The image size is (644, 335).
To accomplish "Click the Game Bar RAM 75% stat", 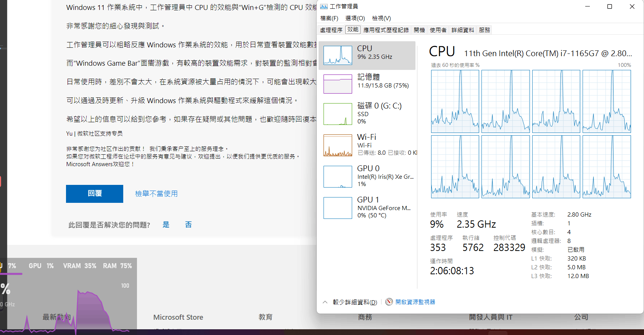I will point(117,266).
